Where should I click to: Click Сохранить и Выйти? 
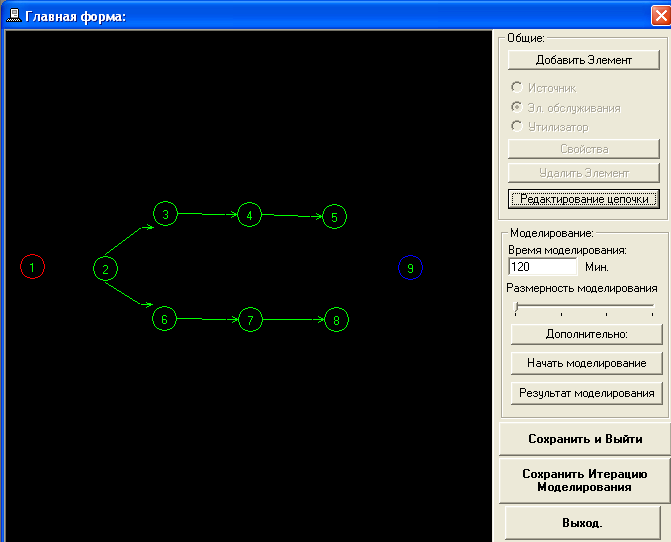(x=585, y=439)
